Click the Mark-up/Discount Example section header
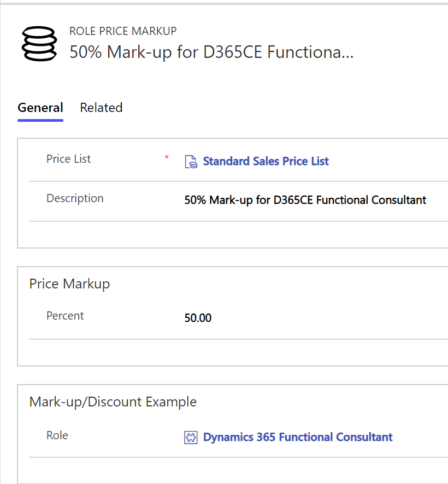 pyautogui.click(x=113, y=402)
